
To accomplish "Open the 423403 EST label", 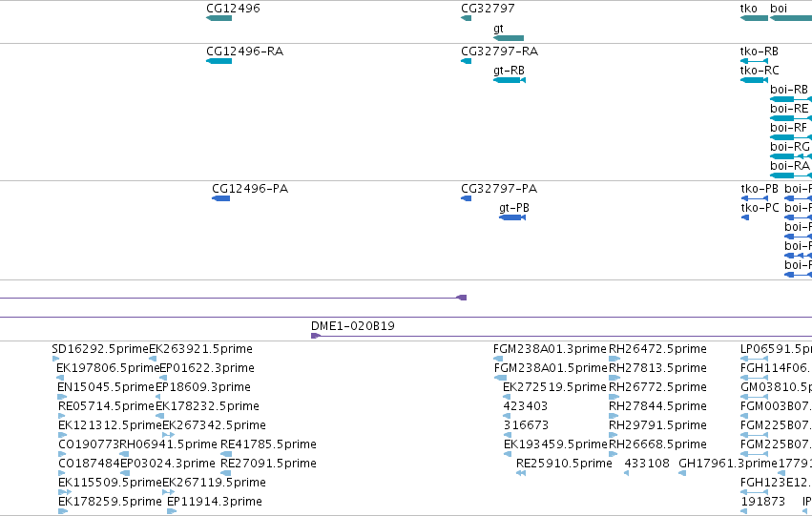I will 525,406.
